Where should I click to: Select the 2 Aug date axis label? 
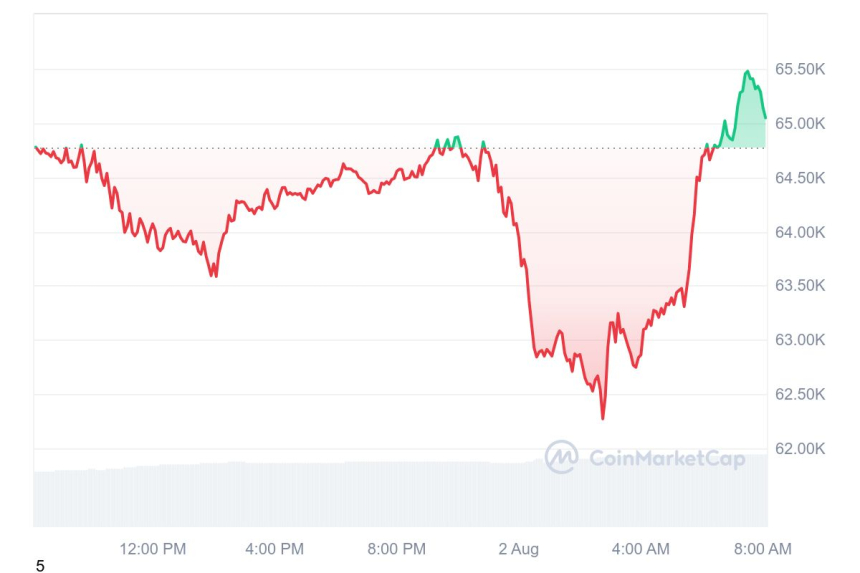[x=518, y=549]
